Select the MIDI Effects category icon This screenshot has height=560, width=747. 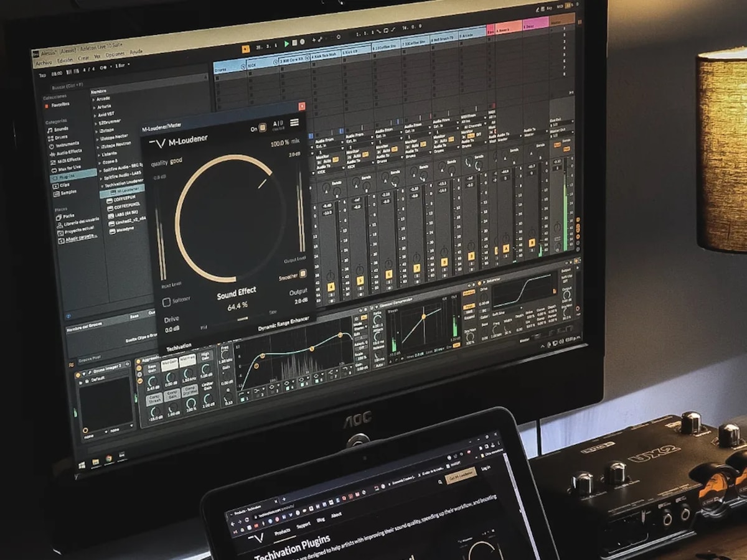(53, 162)
